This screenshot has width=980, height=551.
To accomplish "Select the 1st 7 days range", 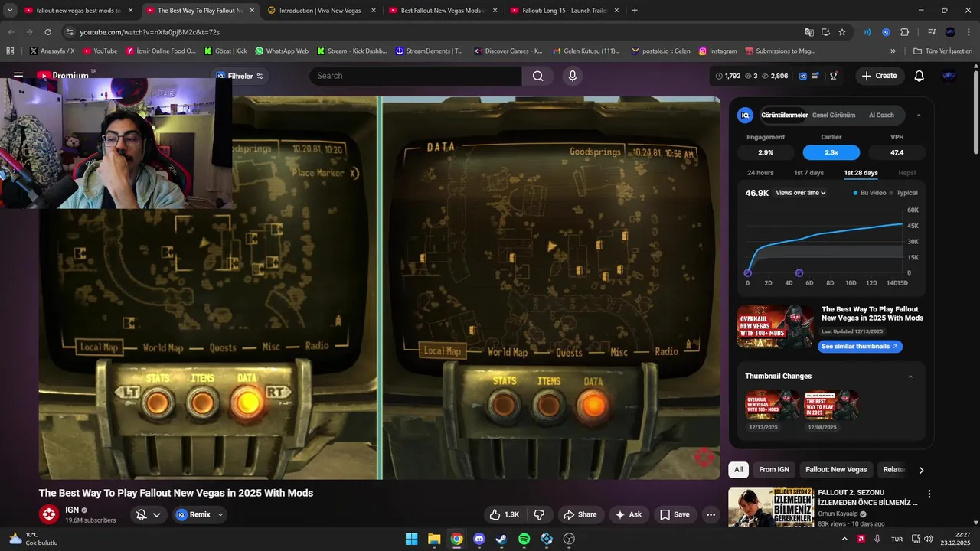I will point(808,173).
